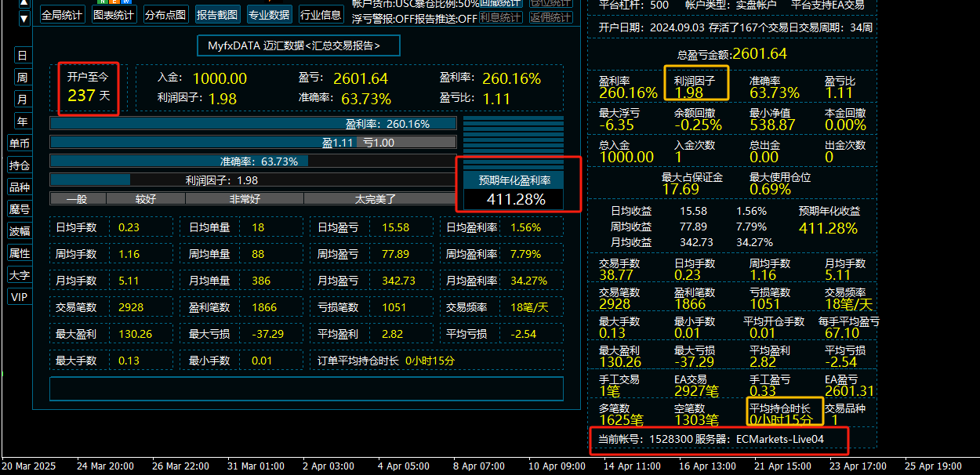Click the 开户至今 237 天 box
The image size is (980, 475).
(88, 87)
